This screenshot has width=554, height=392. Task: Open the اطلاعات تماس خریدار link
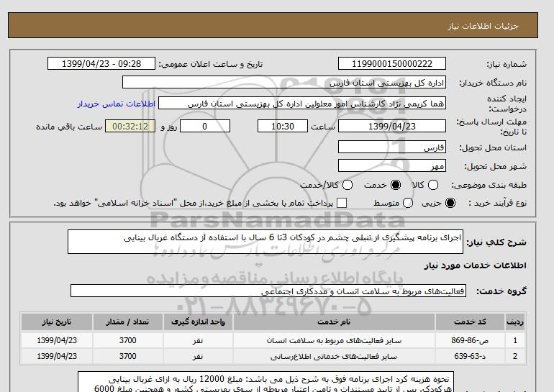click(x=117, y=104)
